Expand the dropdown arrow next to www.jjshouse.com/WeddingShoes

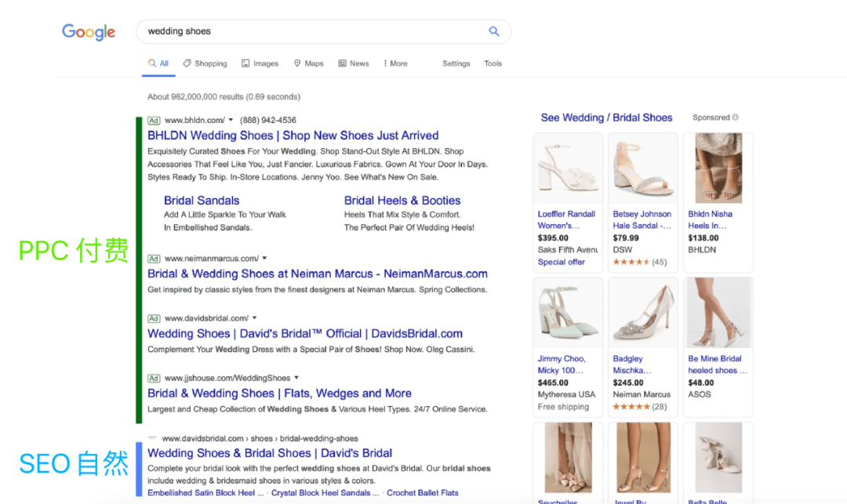tap(296, 378)
